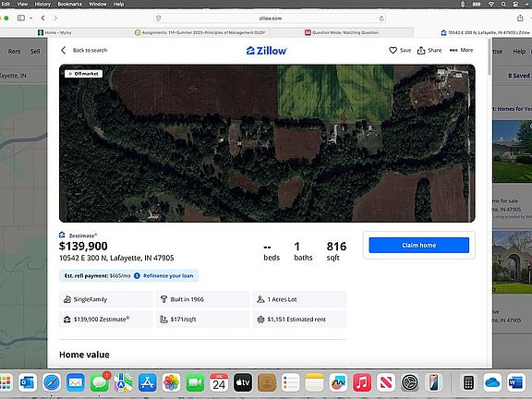Screen dimensions: 532x399
Task: Click the listing panel scrollbar
Action: [490, 56]
